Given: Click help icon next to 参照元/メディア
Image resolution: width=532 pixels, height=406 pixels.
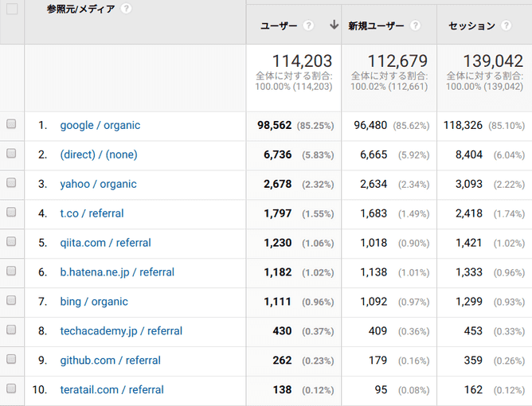Looking at the screenshot, I should pyautogui.click(x=127, y=9).
